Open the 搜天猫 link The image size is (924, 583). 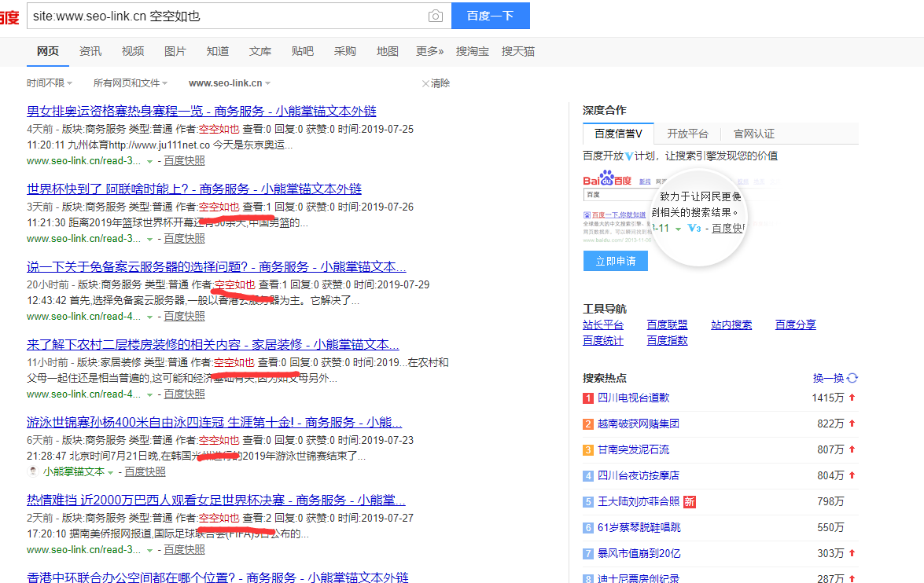click(x=518, y=51)
